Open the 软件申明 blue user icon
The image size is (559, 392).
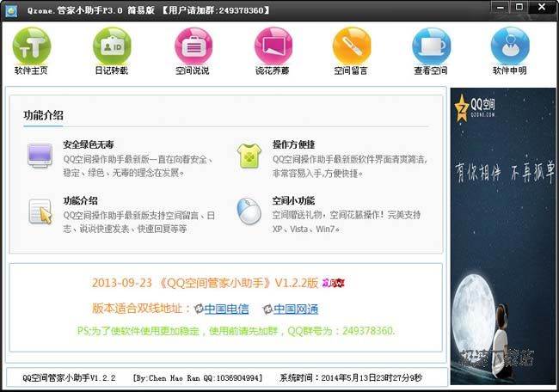[510, 46]
